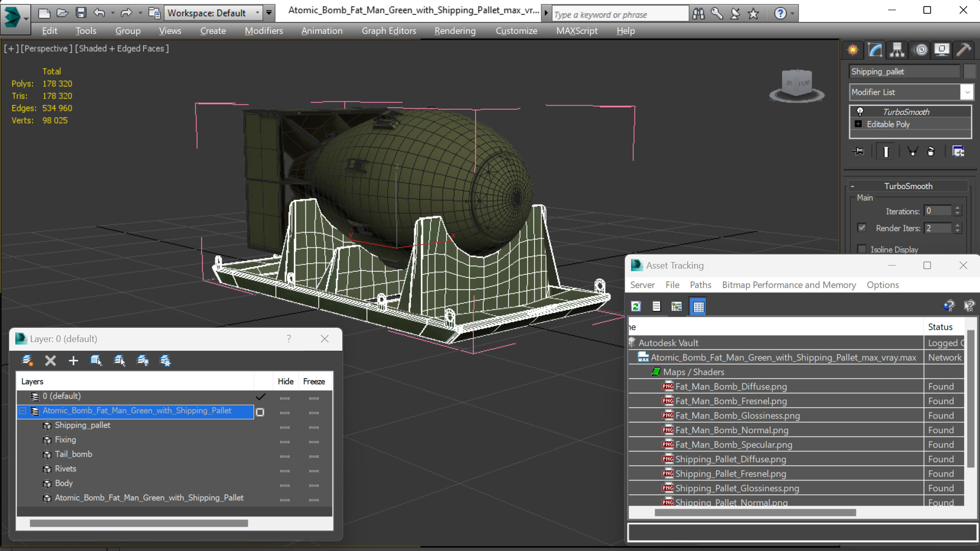The image size is (980, 551).
Task: Delete the highlighted layer with X icon
Action: [51, 361]
